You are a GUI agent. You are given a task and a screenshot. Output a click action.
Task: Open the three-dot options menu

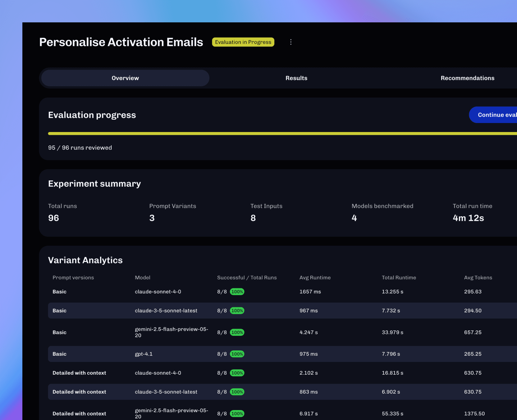coord(291,42)
